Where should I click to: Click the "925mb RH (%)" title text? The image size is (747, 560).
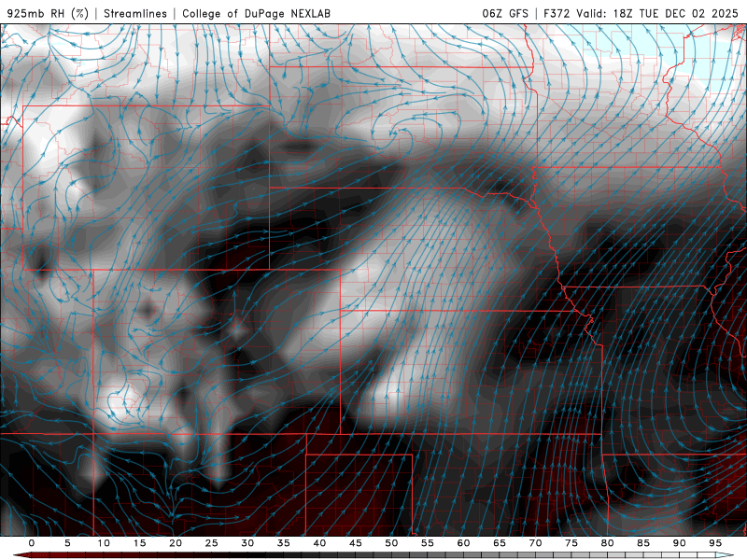pos(48,14)
